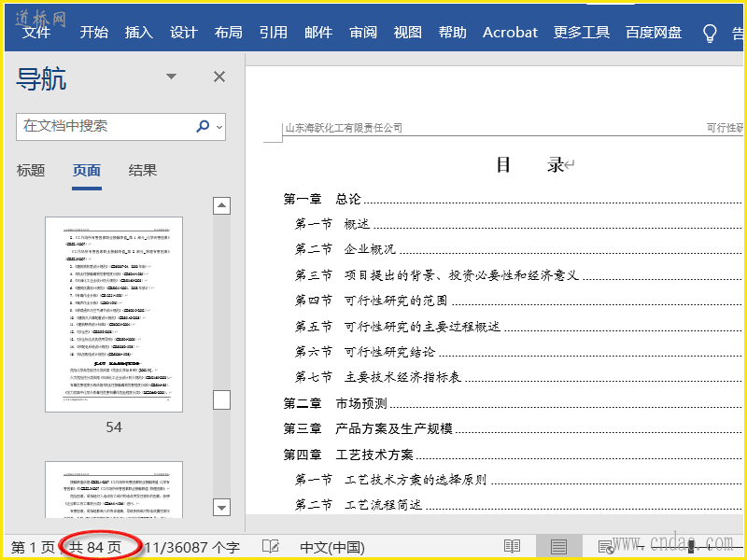Click the thumbnail scrollbar down arrow
Viewport: 747px width, 560px height.
[x=221, y=507]
